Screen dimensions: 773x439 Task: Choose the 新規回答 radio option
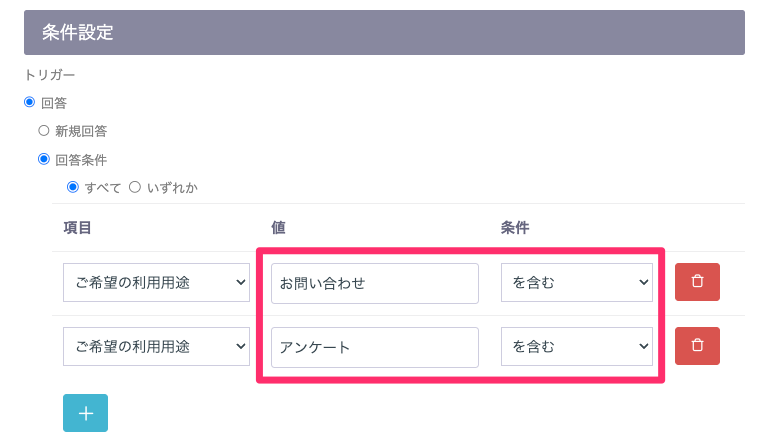(x=44, y=130)
